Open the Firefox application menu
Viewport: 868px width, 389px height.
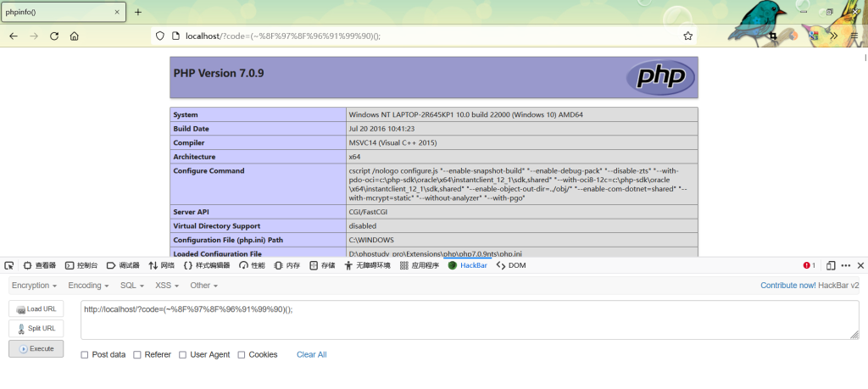pos(854,36)
